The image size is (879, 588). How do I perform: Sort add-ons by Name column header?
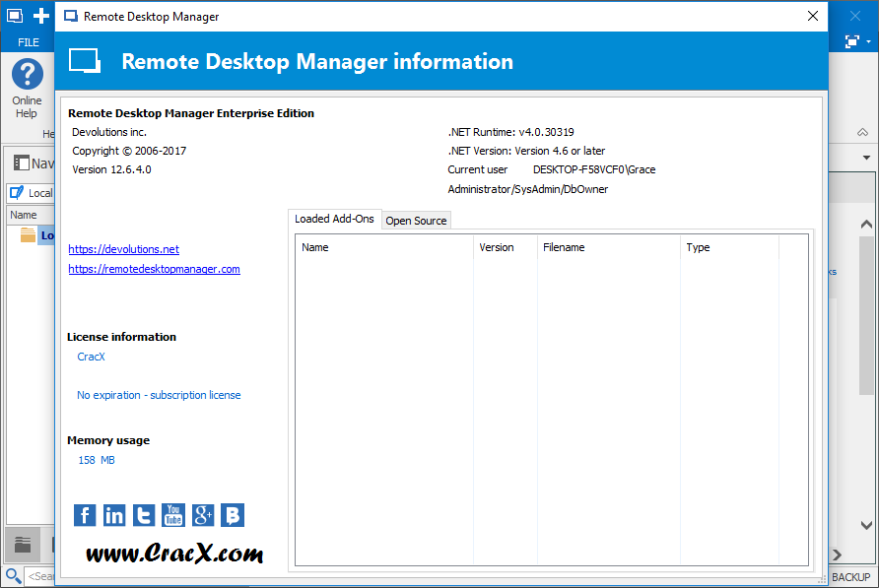(384, 247)
